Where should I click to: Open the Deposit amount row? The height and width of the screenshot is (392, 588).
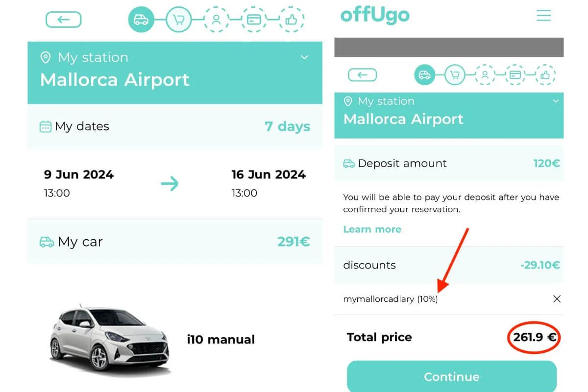tap(449, 163)
